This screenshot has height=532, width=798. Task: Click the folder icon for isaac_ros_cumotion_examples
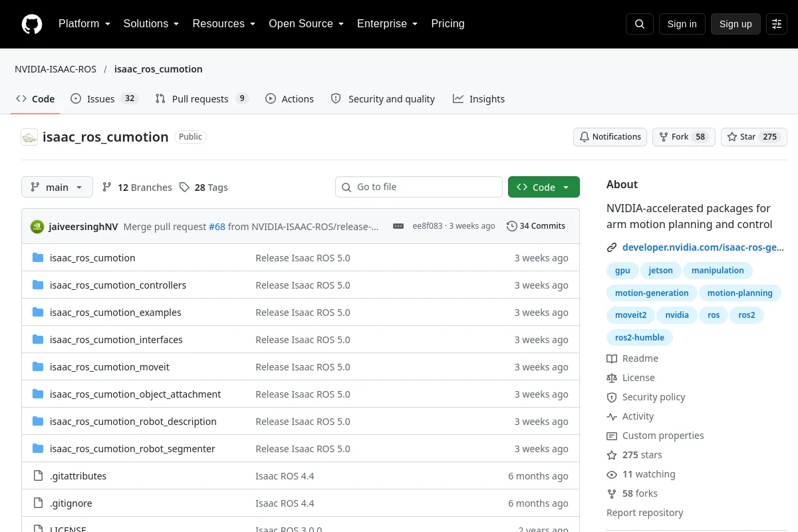click(x=38, y=313)
